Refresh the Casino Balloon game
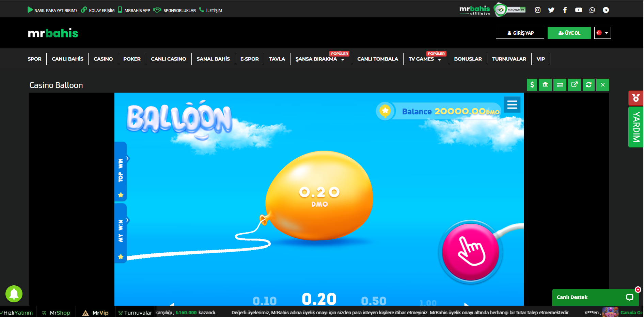The image size is (644, 317). pos(588,85)
